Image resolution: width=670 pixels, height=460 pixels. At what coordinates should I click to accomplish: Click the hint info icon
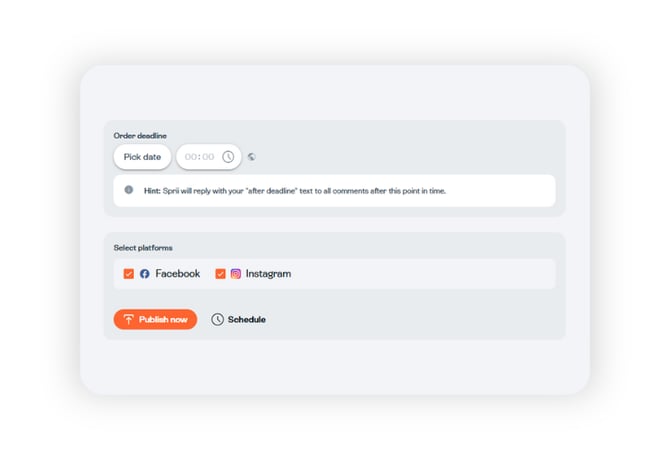[x=129, y=190]
